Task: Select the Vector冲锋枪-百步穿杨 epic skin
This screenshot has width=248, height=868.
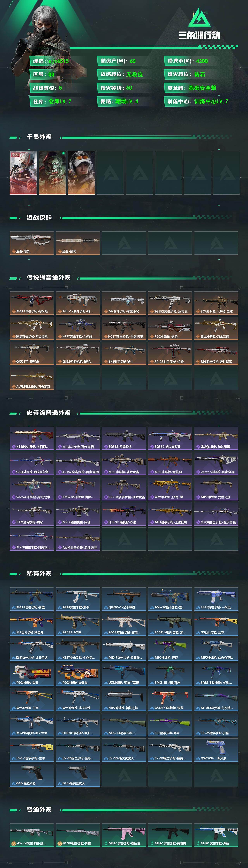Action: pos(216,464)
